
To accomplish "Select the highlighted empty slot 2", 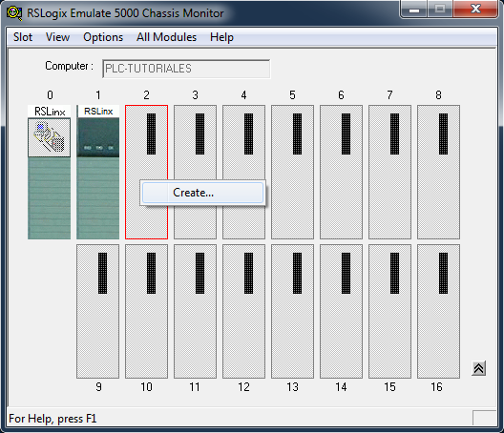I will [x=147, y=172].
